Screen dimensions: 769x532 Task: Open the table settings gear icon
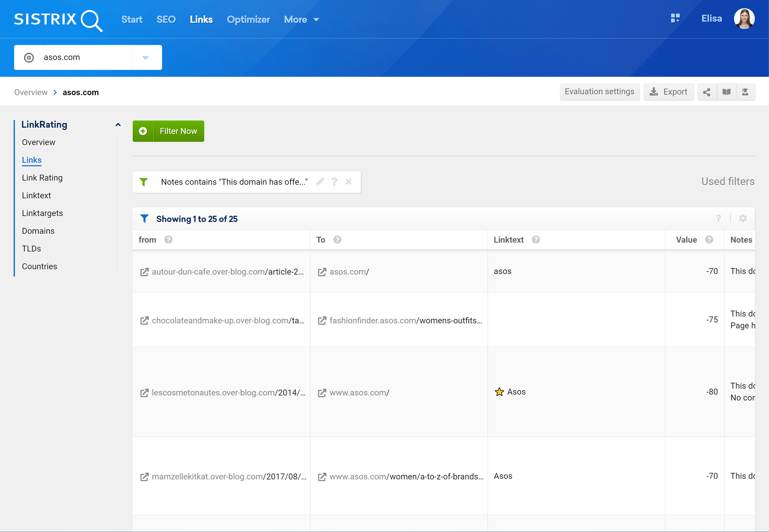[x=743, y=218]
